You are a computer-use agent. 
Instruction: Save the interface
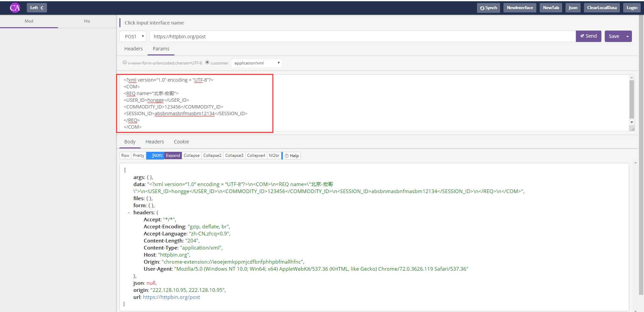(614, 36)
